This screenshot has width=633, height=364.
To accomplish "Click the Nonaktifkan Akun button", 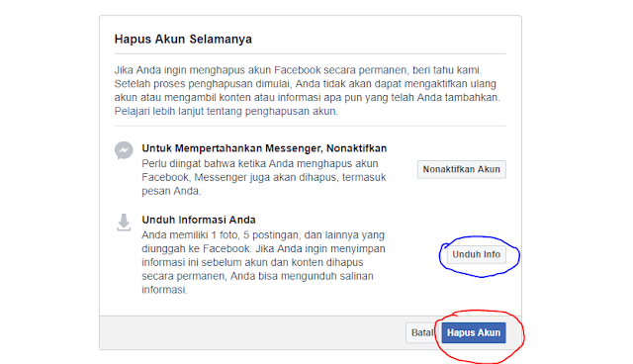I will pyautogui.click(x=462, y=169).
